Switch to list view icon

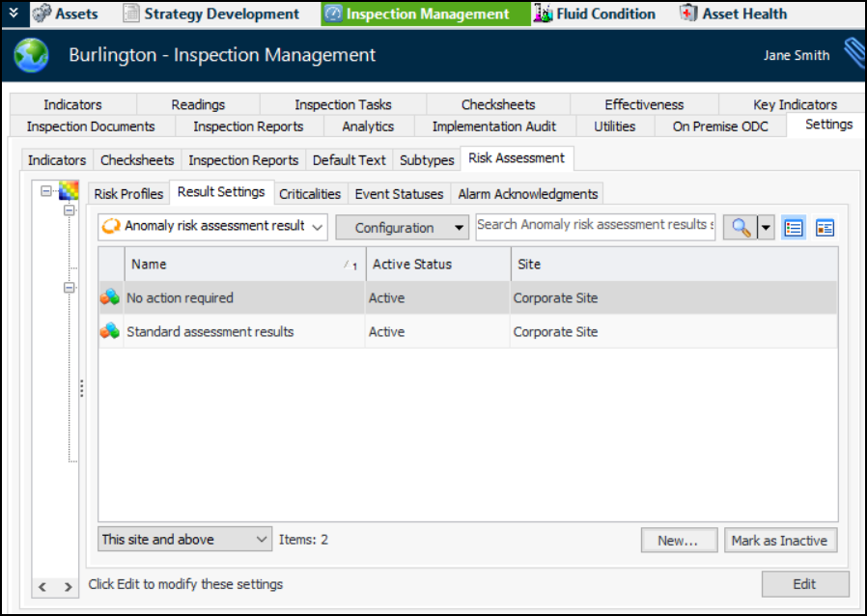(794, 227)
